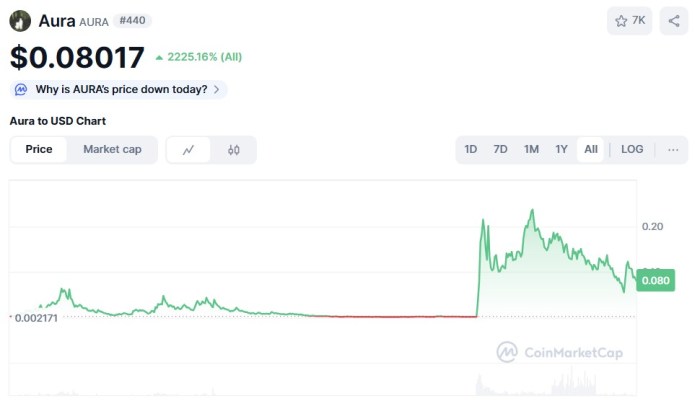700x401 pixels.
Task: Open the more options ellipsis menu
Action: [x=673, y=150]
